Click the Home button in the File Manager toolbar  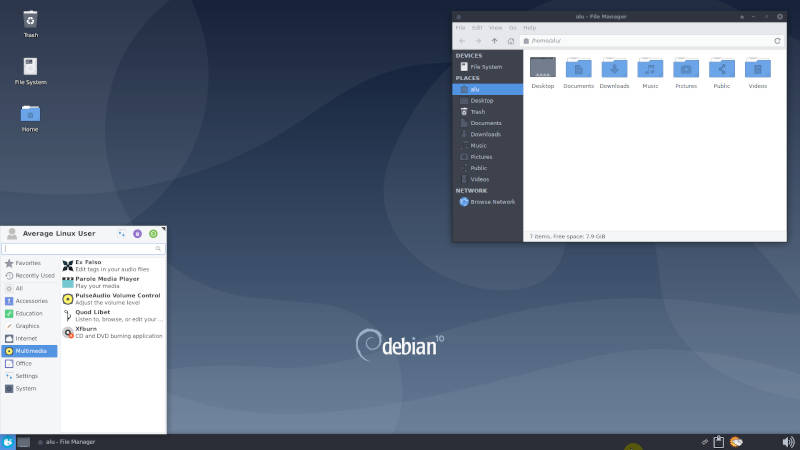pyautogui.click(x=511, y=41)
